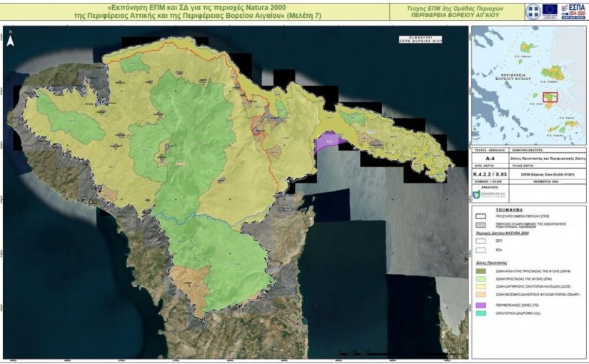589x364 pixels.
Task: Click the north arrow compass icon
Action: tap(10, 40)
